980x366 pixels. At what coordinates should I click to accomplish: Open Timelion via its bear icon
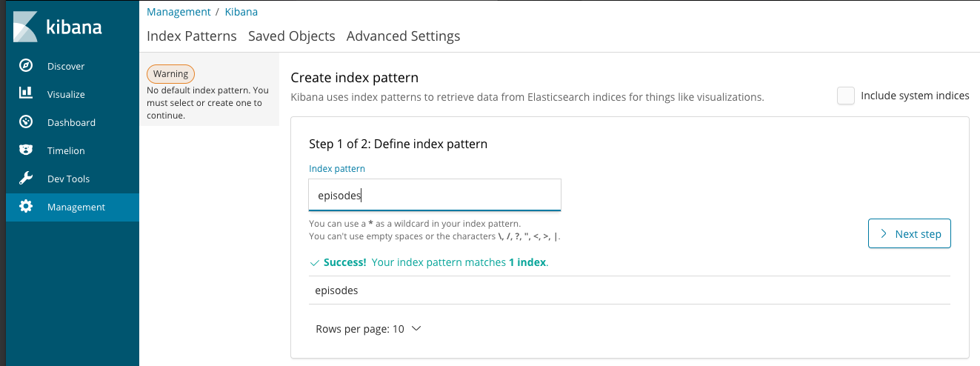26,150
